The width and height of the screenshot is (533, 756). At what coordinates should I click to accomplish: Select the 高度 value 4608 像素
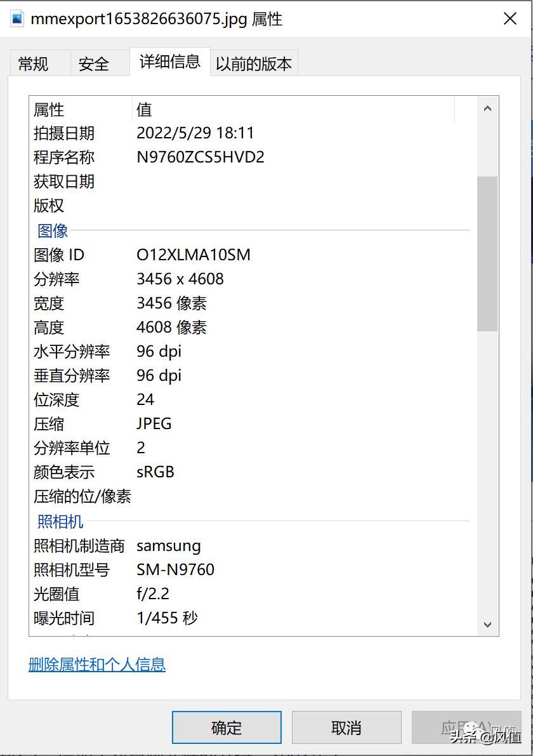point(171,328)
